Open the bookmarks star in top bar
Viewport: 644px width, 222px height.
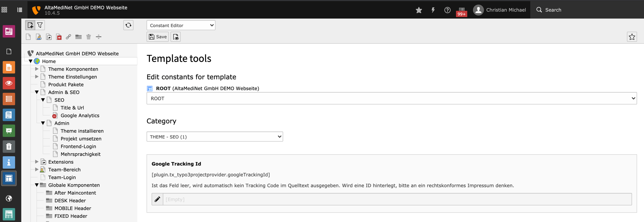(419, 10)
